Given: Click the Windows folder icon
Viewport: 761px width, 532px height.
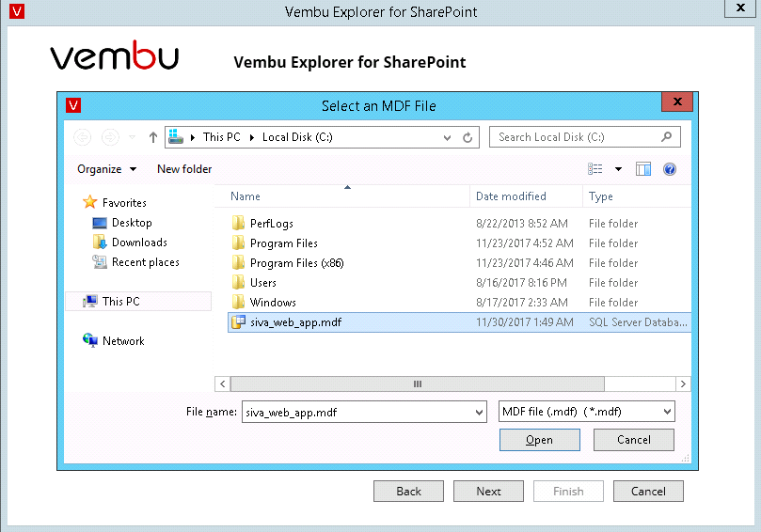Looking at the screenshot, I should pos(238,302).
